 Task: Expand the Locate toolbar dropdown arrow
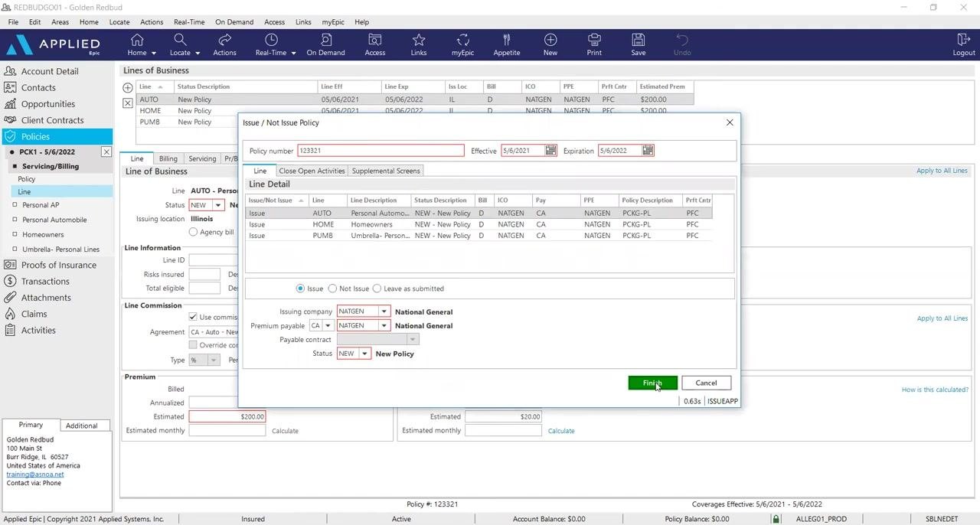198,54
